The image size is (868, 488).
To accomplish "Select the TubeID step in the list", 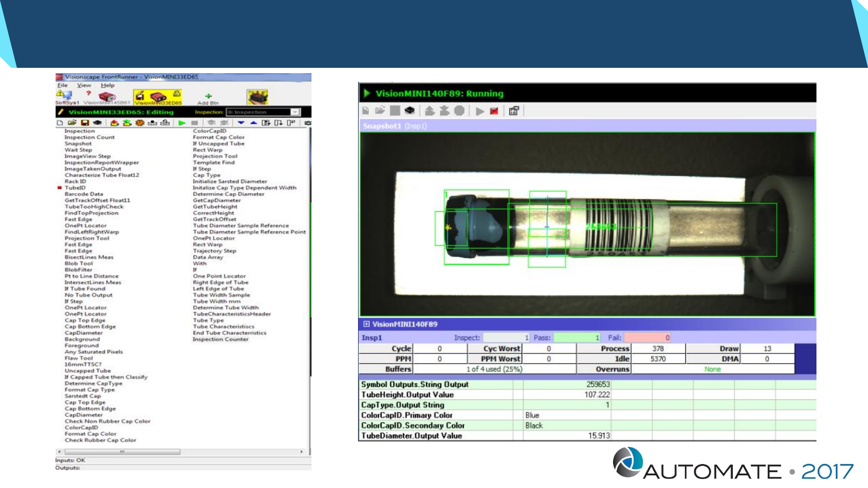I will pyautogui.click(x=75, y=188).
